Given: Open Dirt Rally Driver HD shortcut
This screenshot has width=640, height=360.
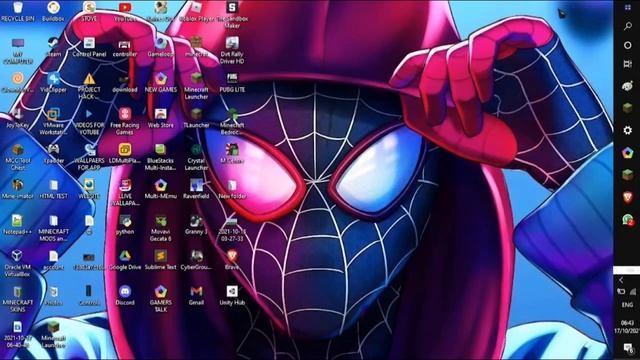Looking at the screenshot, I should (232, 51).
